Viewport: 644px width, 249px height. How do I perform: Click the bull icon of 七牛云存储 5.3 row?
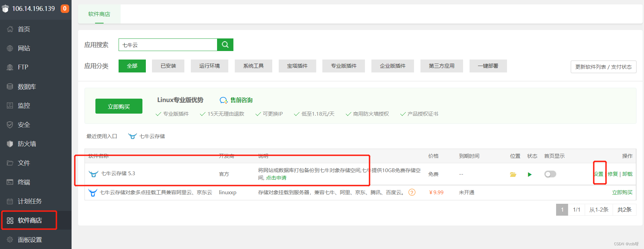[93, 174]
